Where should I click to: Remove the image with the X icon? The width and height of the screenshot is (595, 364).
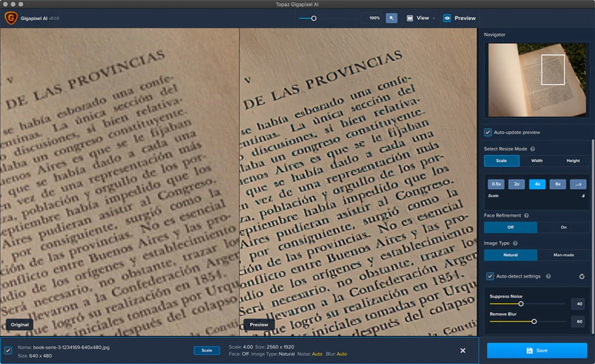point(463,351)
